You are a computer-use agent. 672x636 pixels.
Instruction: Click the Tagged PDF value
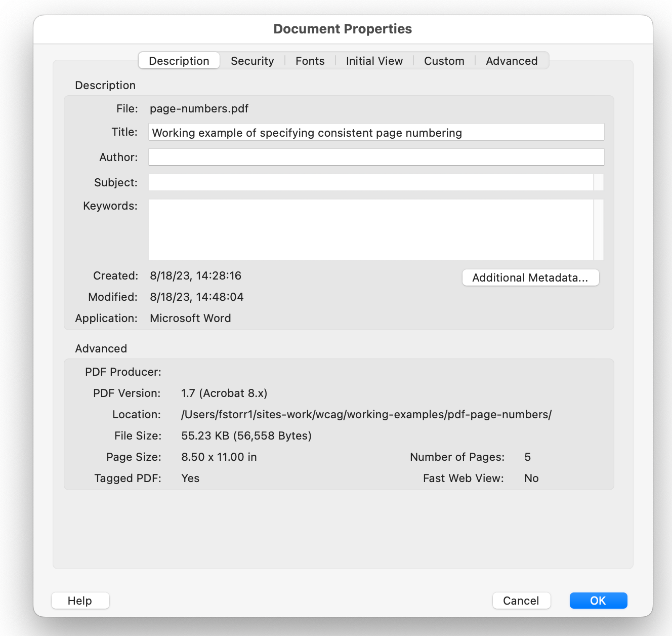coord(190,478)
